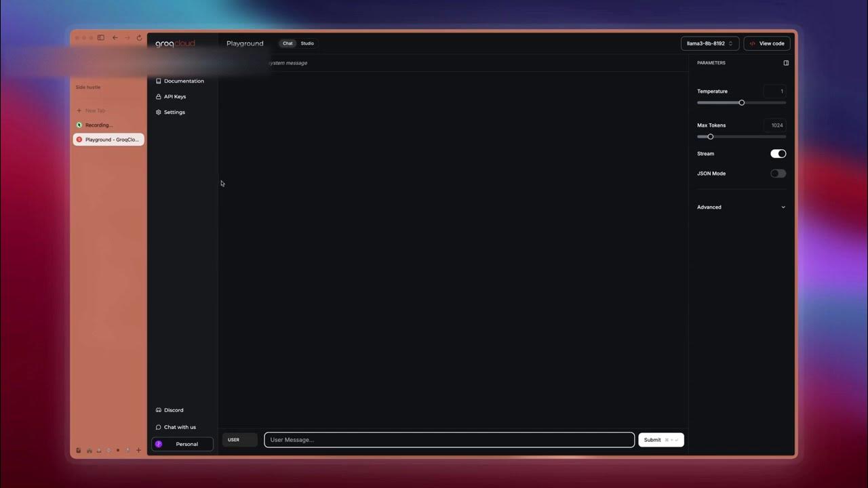Click the Max Tokens slider handle
Screen dimensions: 868x488
point(711,137)
